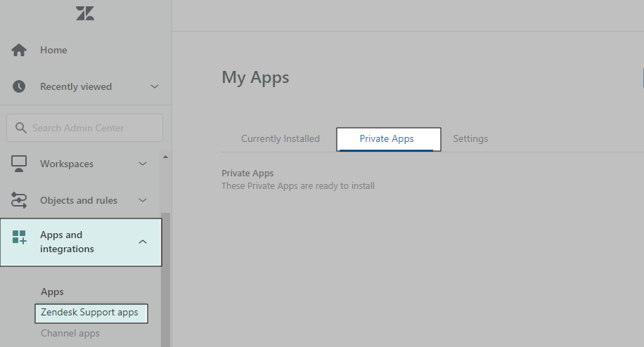Expand the Recently viewed chevron

coord(155,86)
